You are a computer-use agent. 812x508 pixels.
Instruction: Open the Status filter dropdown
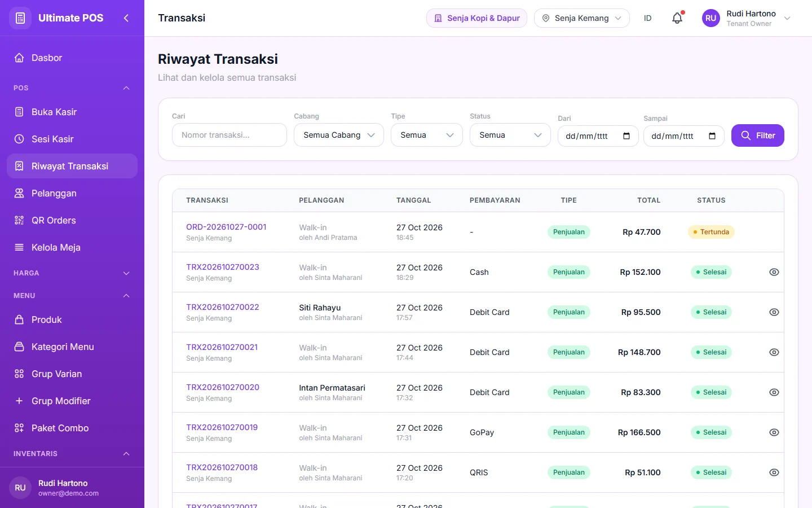point(510,135)
